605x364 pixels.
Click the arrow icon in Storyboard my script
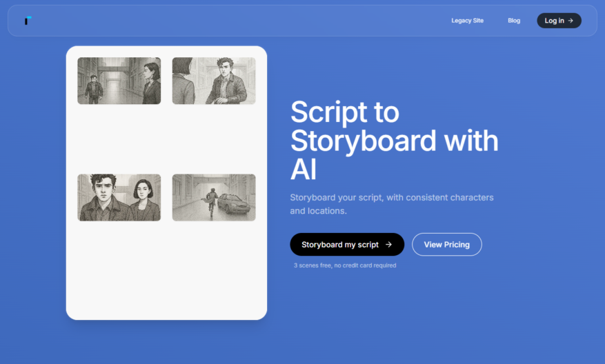(x=388, y=245)
